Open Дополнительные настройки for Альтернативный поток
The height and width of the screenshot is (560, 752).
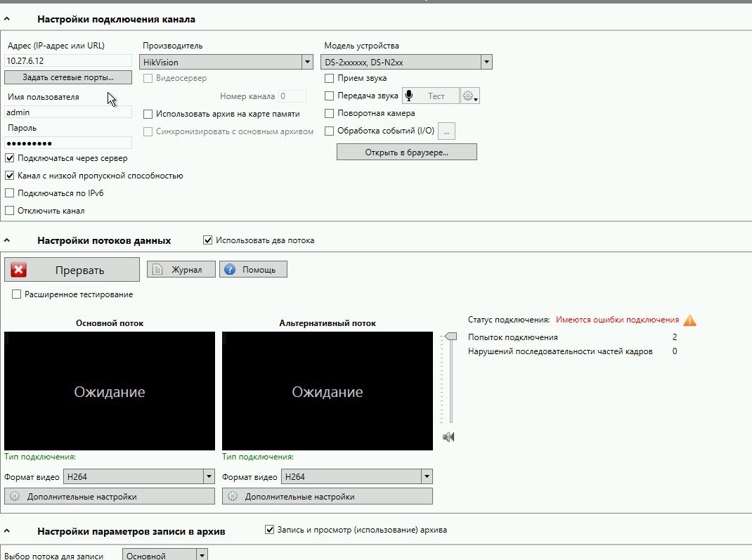point(327,496)
